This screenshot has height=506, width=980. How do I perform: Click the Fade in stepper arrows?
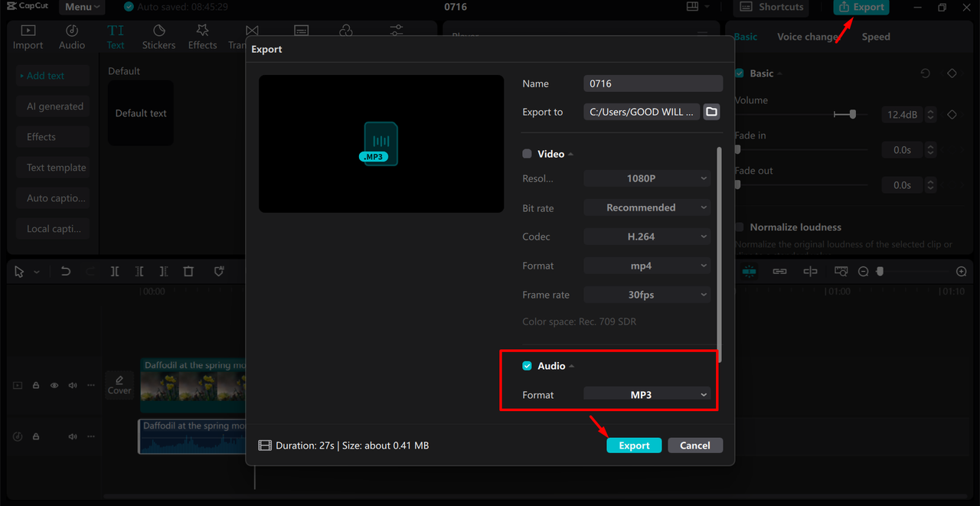(931, 150)
